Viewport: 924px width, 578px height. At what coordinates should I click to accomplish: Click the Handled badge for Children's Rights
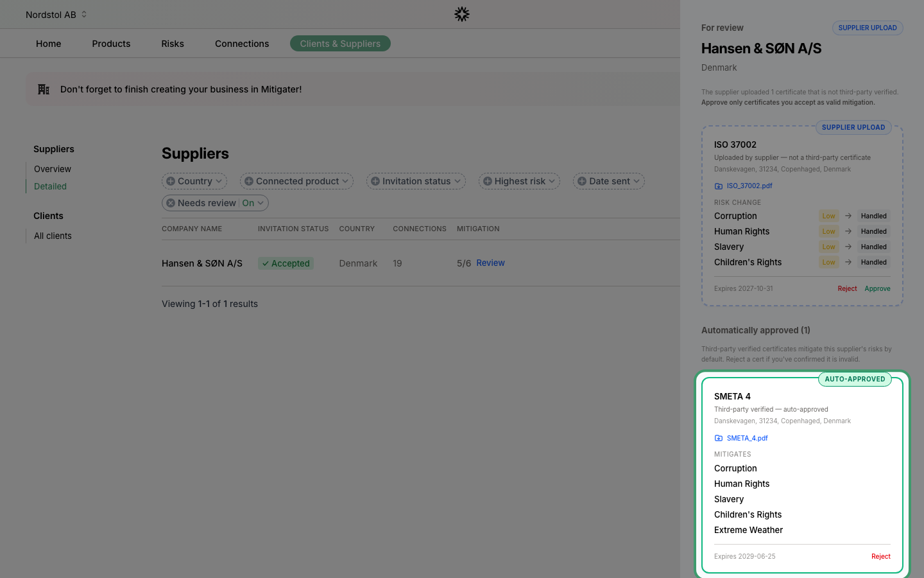point(874,262)
